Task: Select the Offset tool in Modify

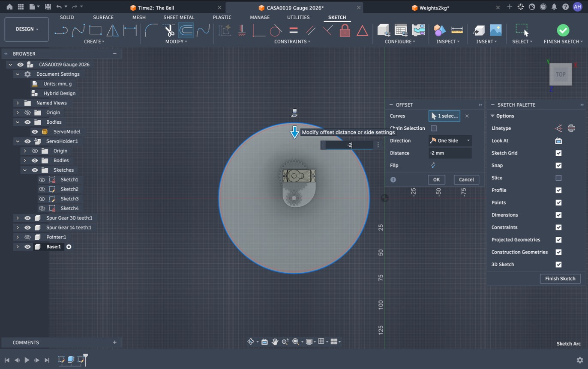Action: (186, 30)
